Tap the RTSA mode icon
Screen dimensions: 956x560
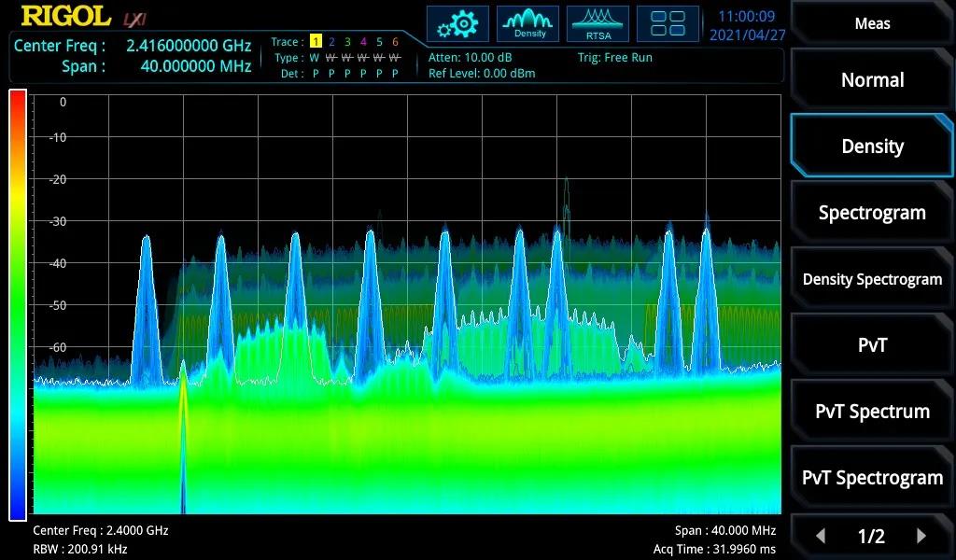coord(597,24)
